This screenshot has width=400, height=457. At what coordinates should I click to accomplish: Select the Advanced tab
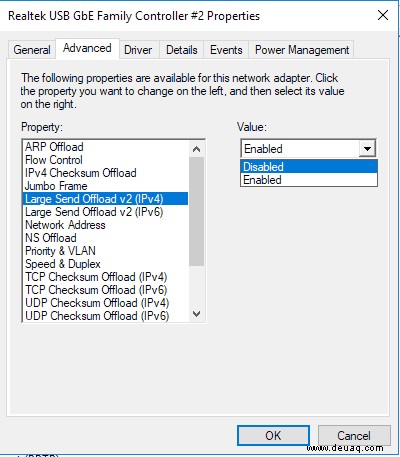(x=87, y=48)
